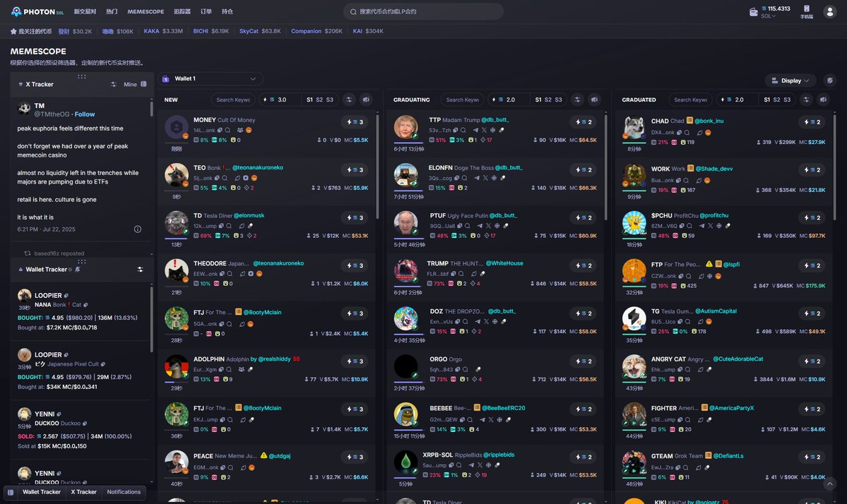Open the user profile avatar icon

[830, 11]
